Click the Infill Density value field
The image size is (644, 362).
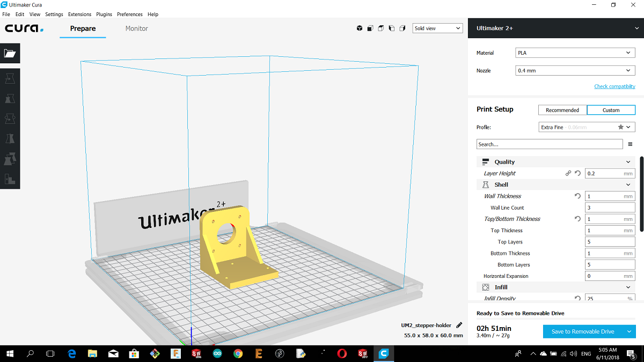(x=610, y=298)
